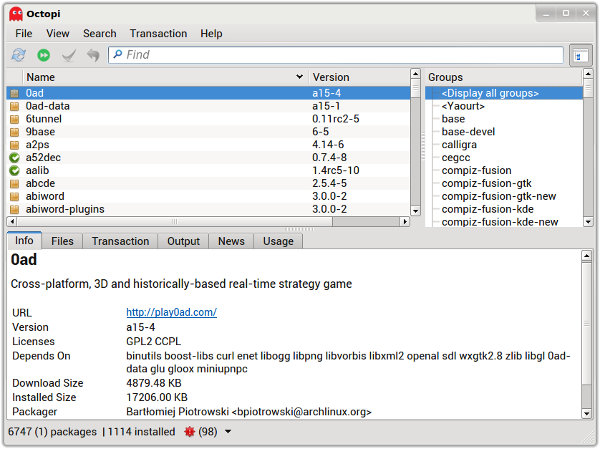Click the green System upgrade icon
Viewport: 600px width, 449px height.
coord(44,55)
